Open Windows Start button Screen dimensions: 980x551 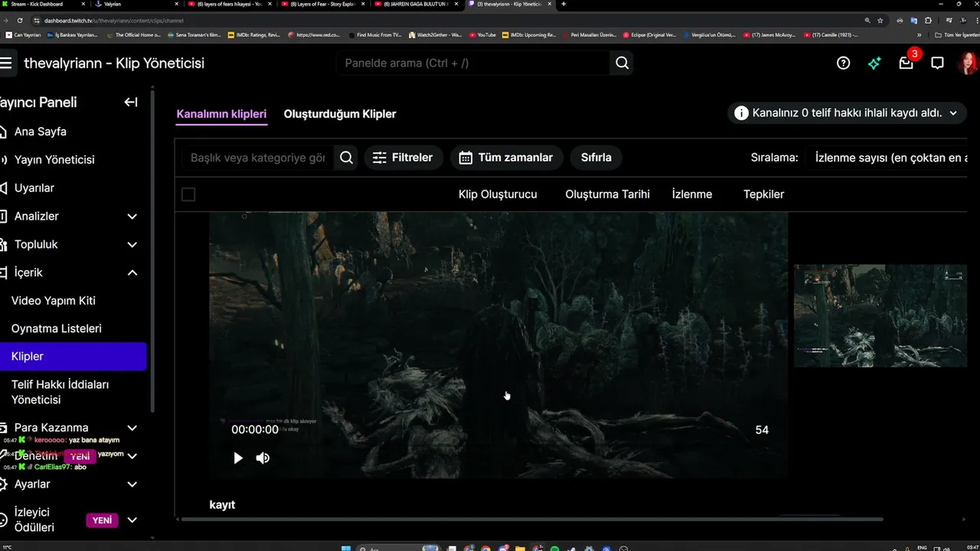[x=345, y=548]
